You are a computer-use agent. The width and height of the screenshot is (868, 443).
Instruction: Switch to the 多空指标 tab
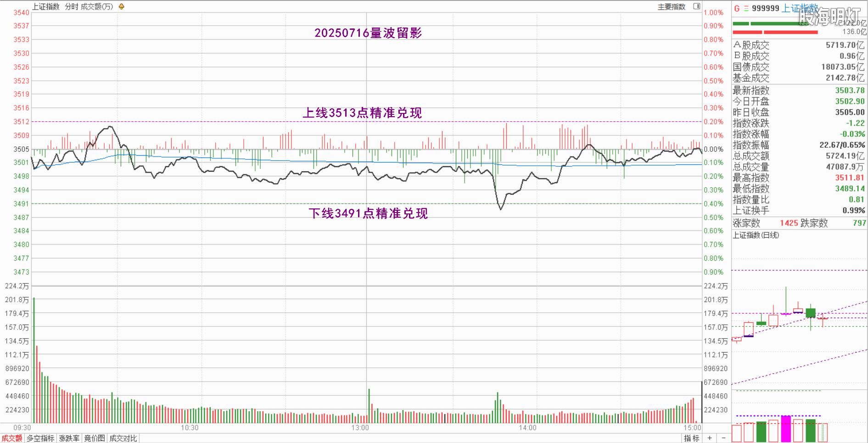40,438
